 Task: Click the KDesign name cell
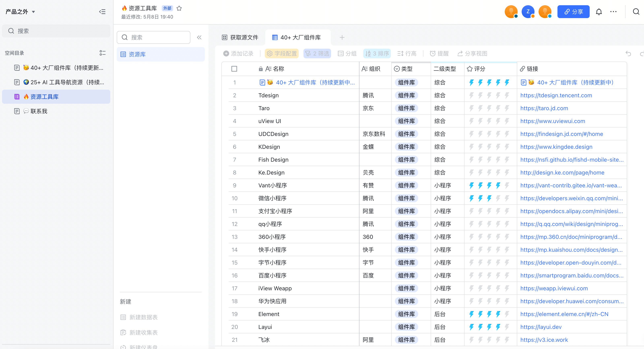pyautogui.click(x=269, y=147)
